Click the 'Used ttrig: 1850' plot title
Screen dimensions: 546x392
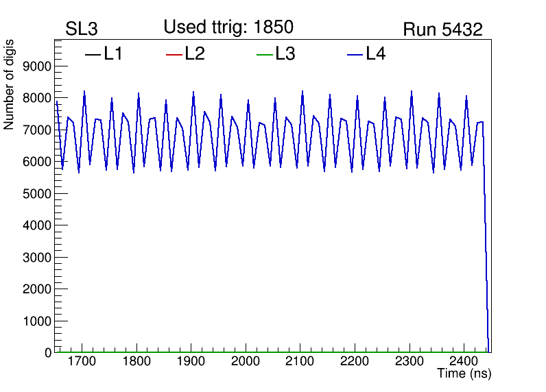click(228, 27)
